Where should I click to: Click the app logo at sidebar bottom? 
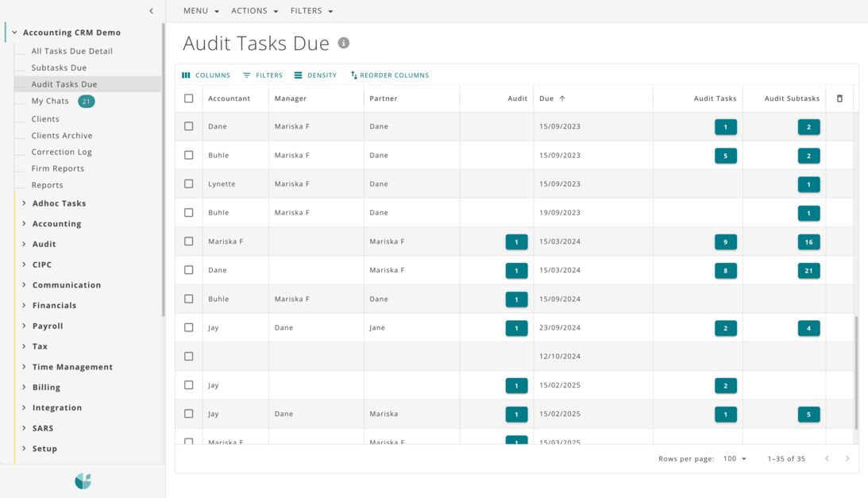(x=83, y=481)
